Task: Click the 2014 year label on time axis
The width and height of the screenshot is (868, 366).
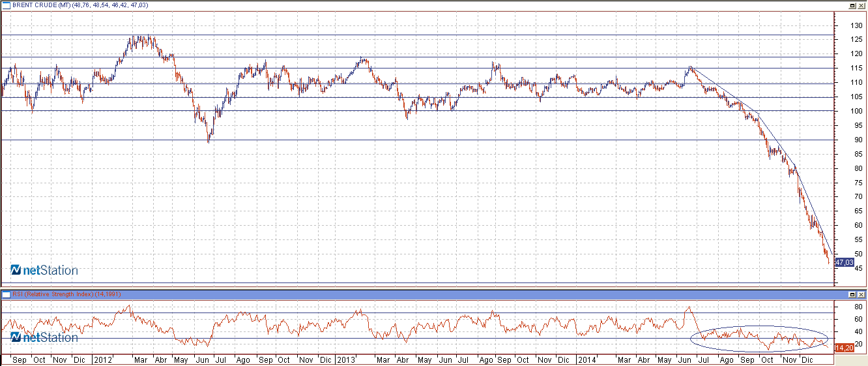Action: (588, 359)
